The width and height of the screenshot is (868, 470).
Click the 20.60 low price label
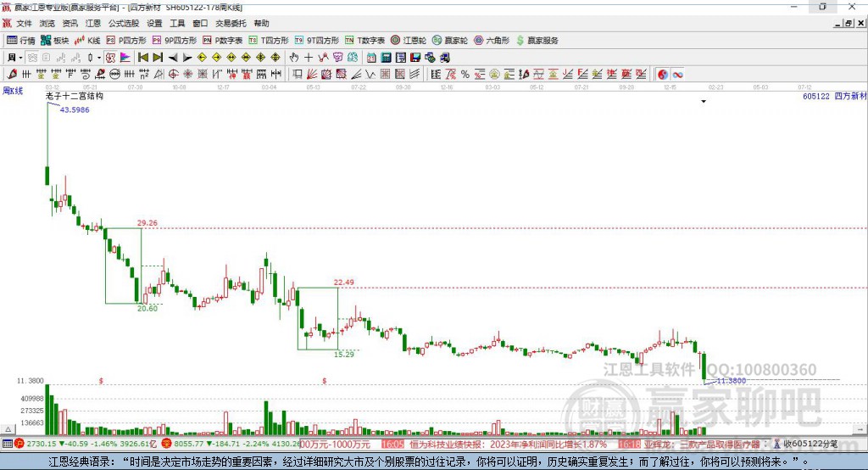(147, 308)
